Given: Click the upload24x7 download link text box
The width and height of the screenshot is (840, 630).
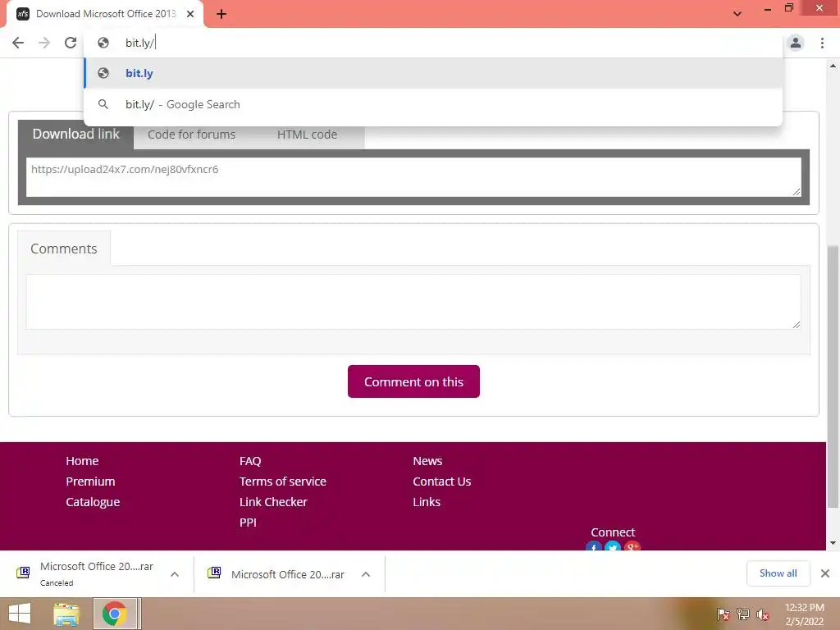Looking at the screenshot, I should click(x=413, y=177).
